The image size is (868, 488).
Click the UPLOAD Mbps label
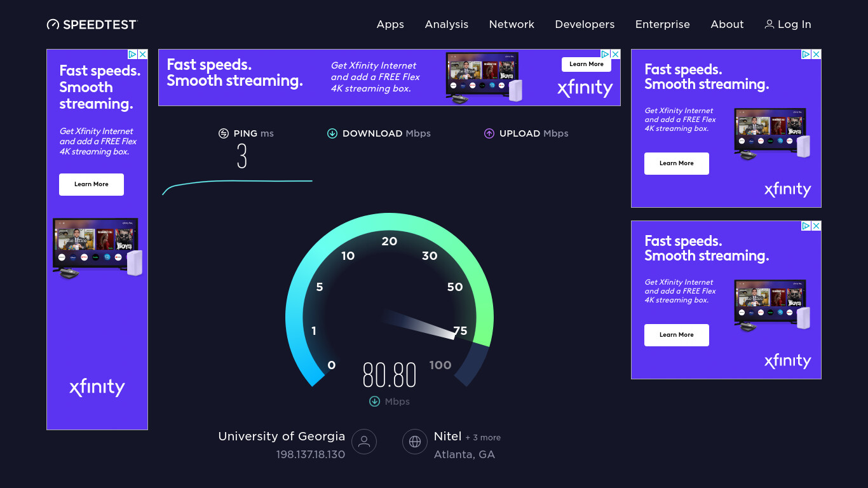coord(534,133)
